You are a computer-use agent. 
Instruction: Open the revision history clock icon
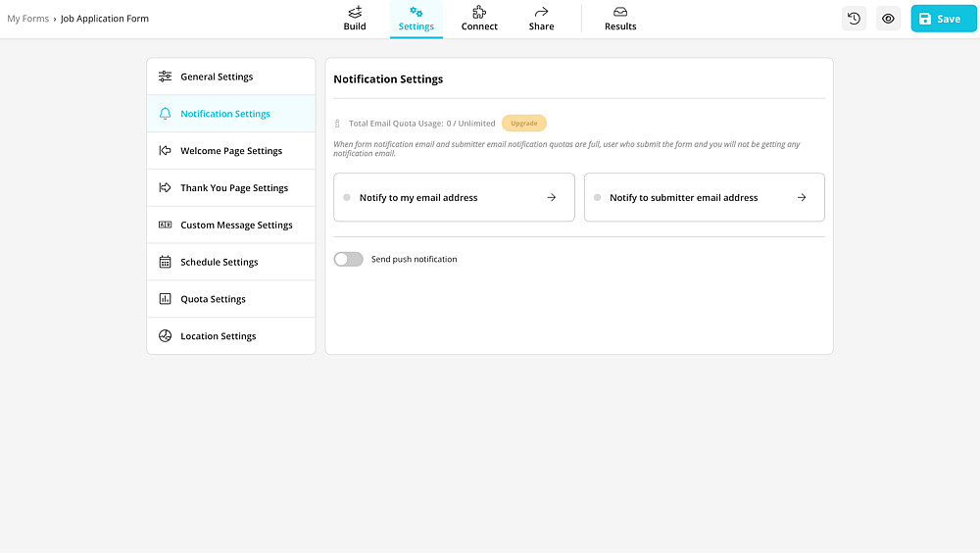[x=855, y=19]
